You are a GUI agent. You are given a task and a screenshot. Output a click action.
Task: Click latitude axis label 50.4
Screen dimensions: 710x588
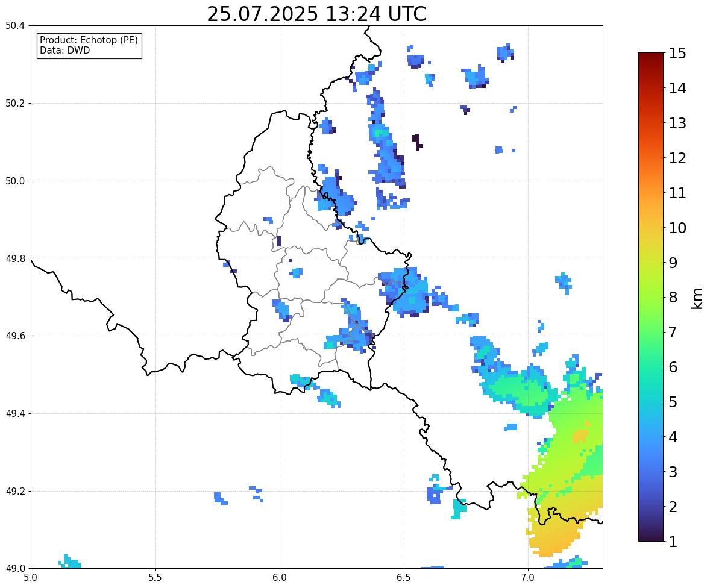pos(15,26)
